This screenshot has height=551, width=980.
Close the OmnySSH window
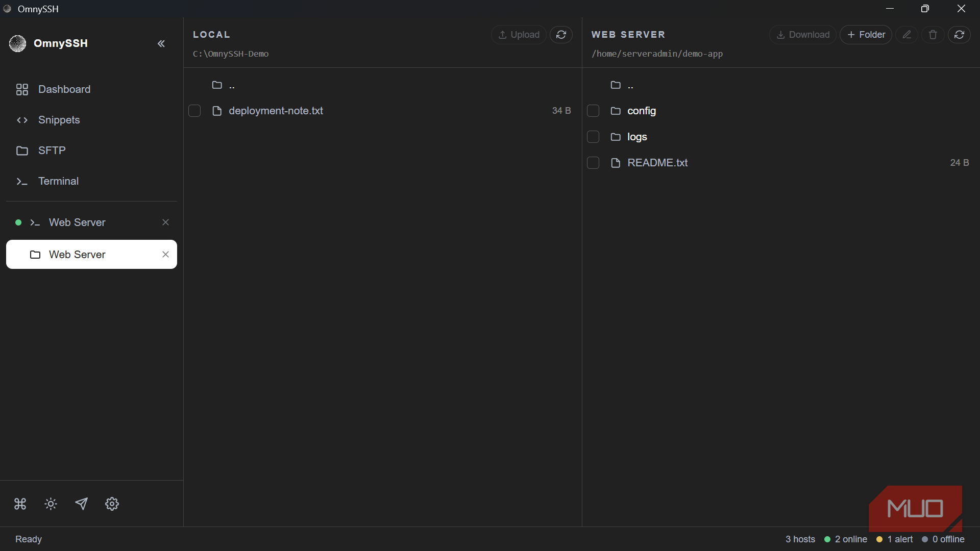coord(962,9)
